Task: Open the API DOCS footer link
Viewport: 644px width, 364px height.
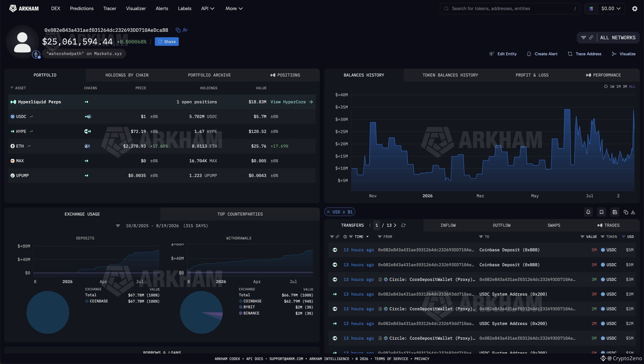Action: pos(255,359)
